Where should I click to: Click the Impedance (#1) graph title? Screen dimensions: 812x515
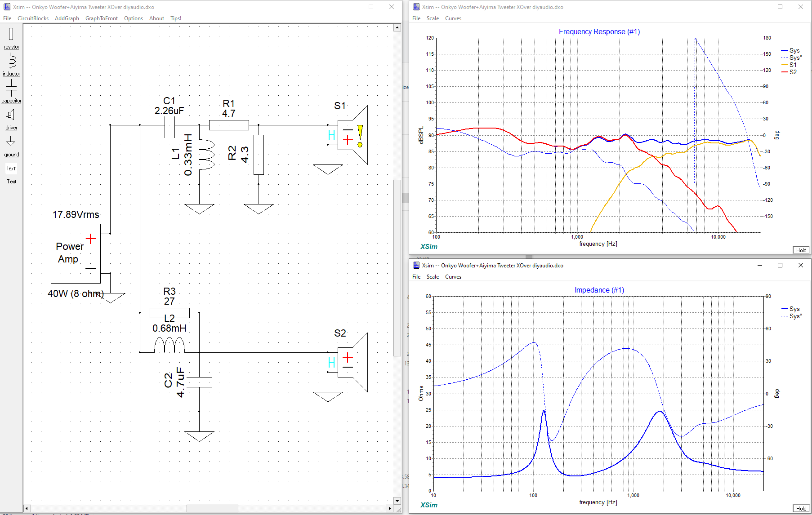(599, 290)
